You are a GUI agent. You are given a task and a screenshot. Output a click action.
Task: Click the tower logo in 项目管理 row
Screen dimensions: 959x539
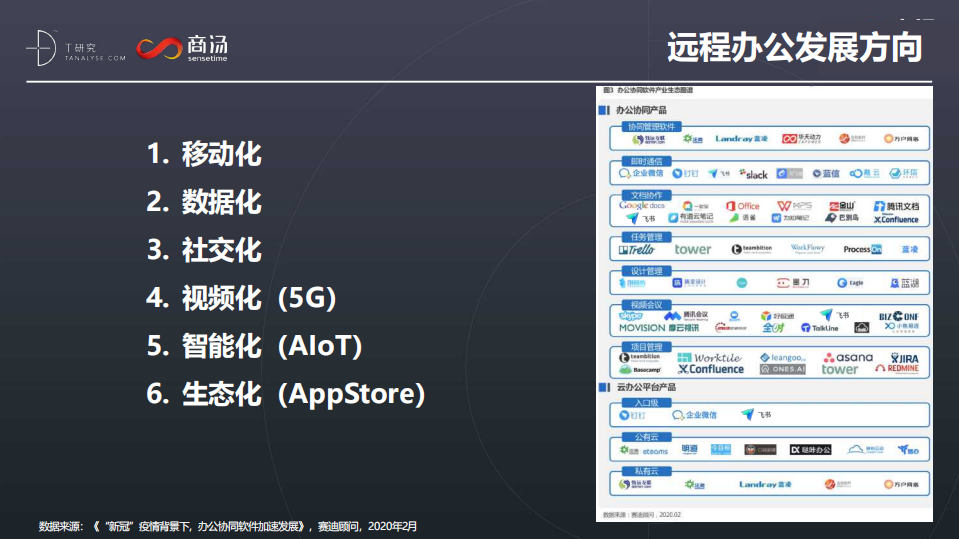tap(840, 370)
